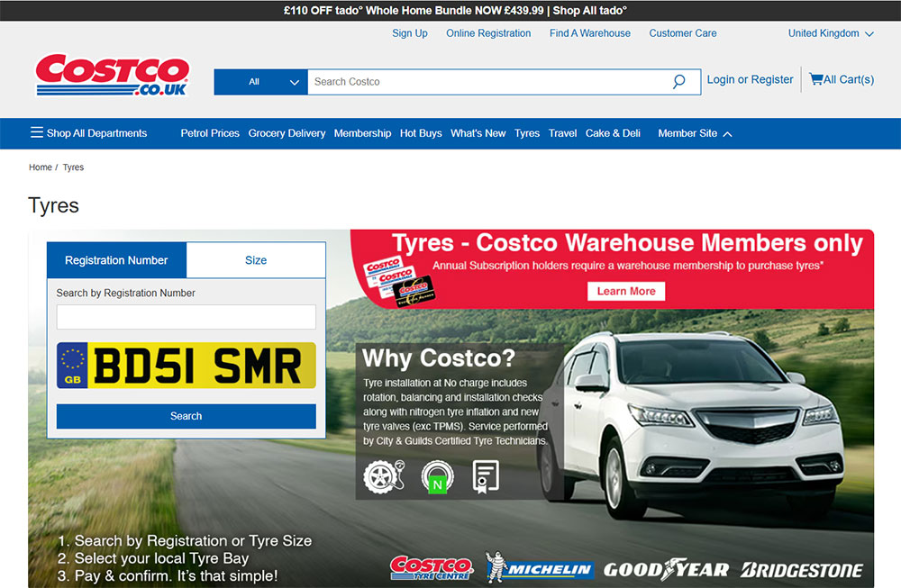Open the Online Registration link
This screenshot has width=901, height=588.
488,33
